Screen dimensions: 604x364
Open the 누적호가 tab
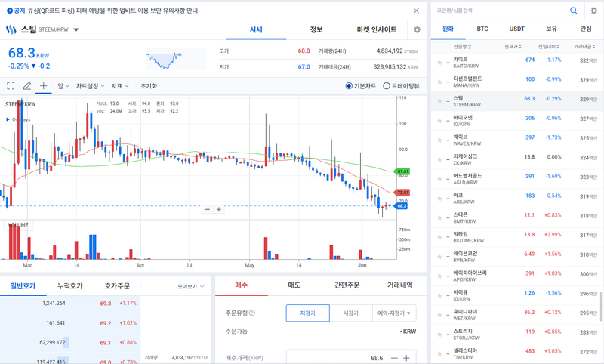coord(70,286)
